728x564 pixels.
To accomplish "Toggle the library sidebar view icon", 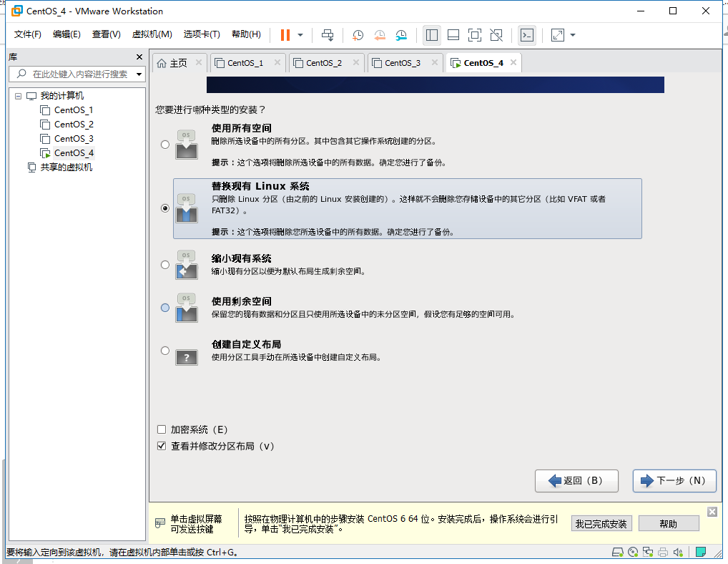I will pos(432,35).
